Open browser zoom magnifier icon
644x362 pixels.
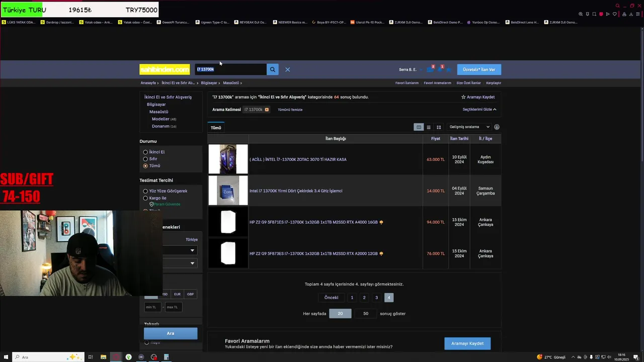tap(581, 14)
